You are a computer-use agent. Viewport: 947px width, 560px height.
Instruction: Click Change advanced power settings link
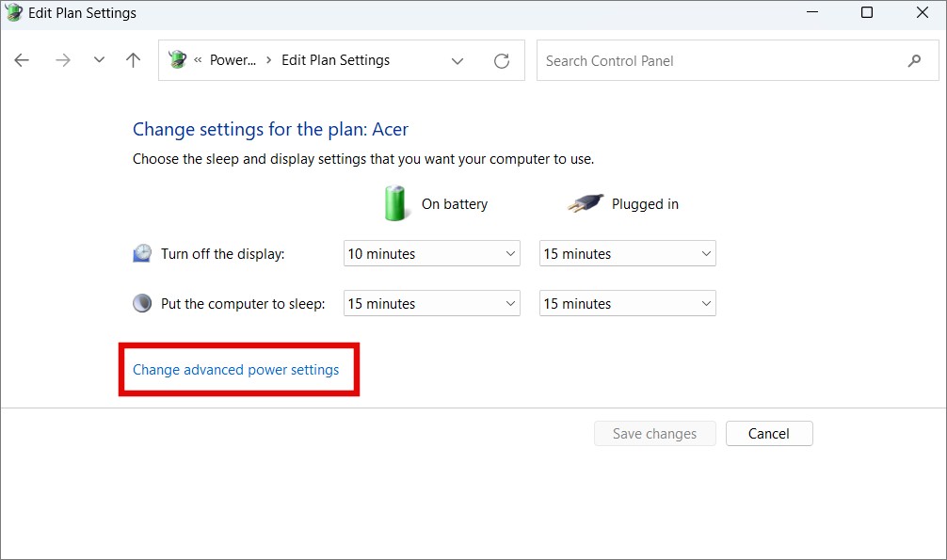pos(235,370)
